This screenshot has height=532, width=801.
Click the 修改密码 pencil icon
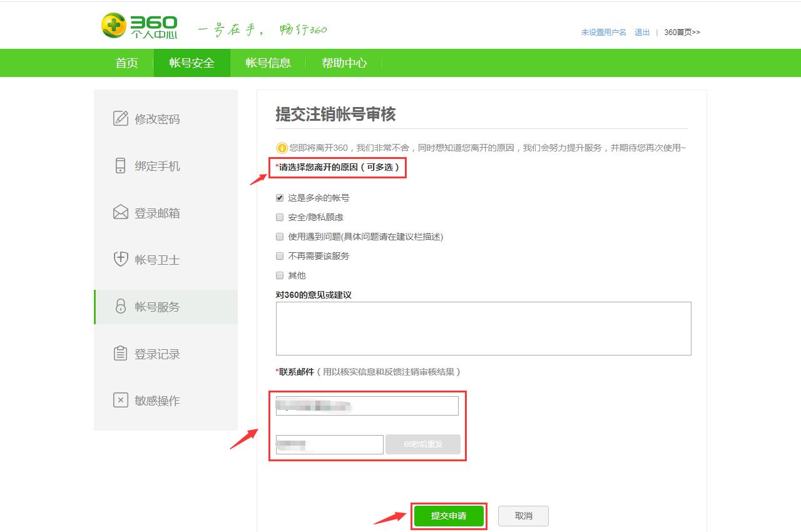[120, 118]
